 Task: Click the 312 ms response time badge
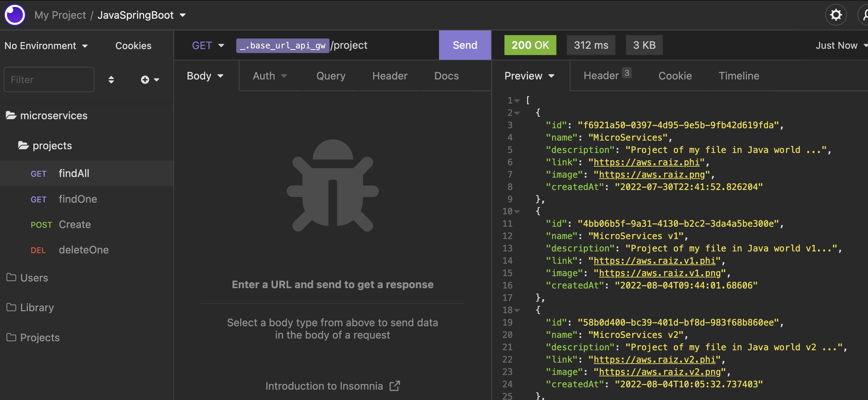(x=591, y=45)
